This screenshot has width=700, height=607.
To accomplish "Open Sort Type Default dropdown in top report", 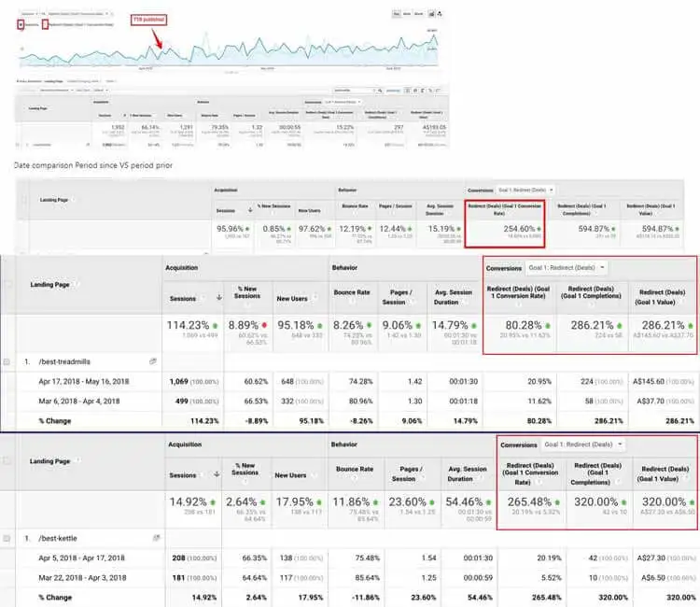I will [92, 91].
